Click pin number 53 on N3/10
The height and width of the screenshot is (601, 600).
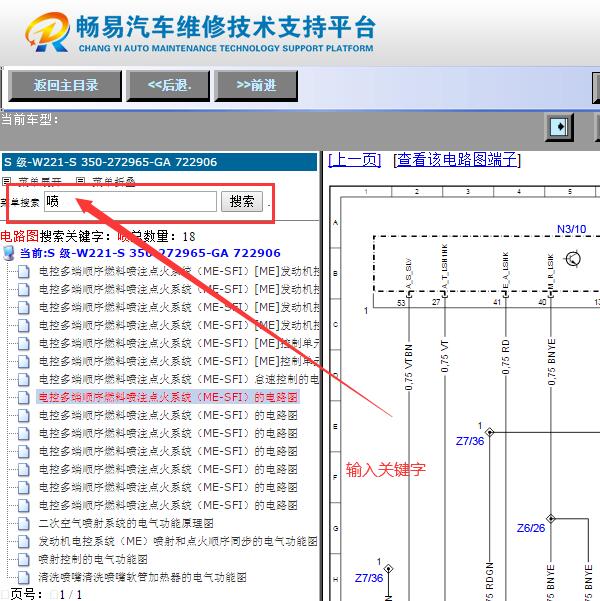tap(401, 303)
